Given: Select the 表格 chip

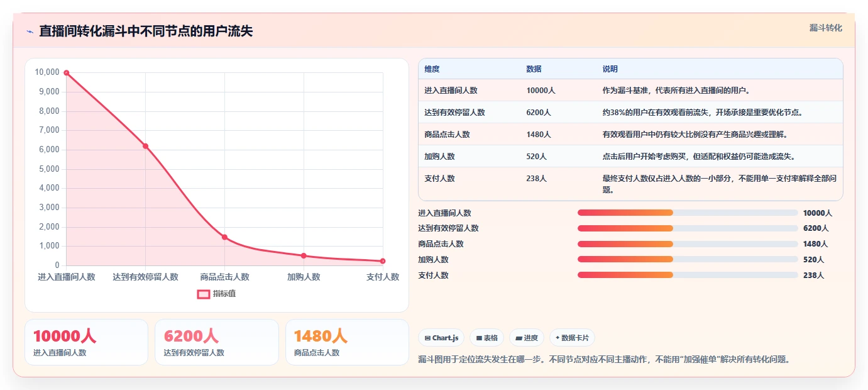Looking at the screenshot, I should [486, 338].
